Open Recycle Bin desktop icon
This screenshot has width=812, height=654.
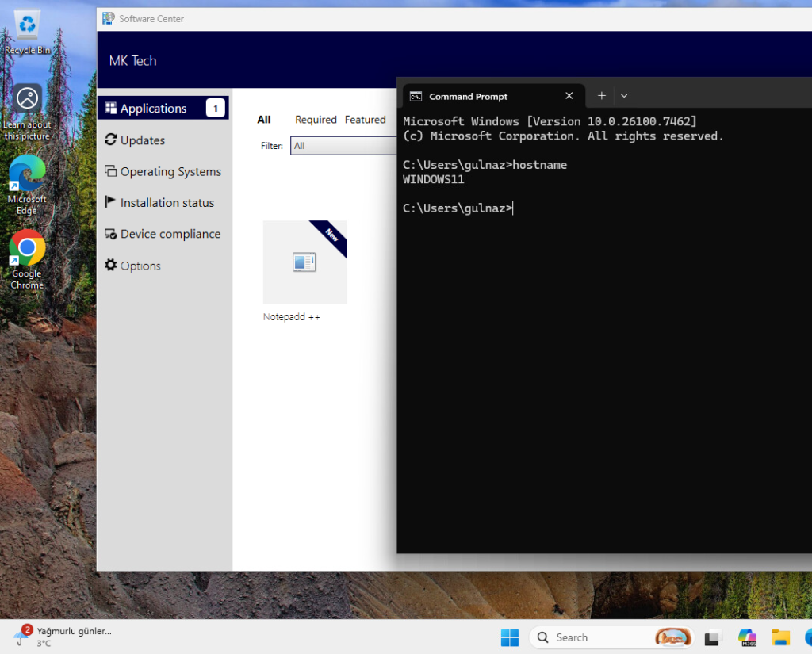pyautogui.click(x=27, y=32)
